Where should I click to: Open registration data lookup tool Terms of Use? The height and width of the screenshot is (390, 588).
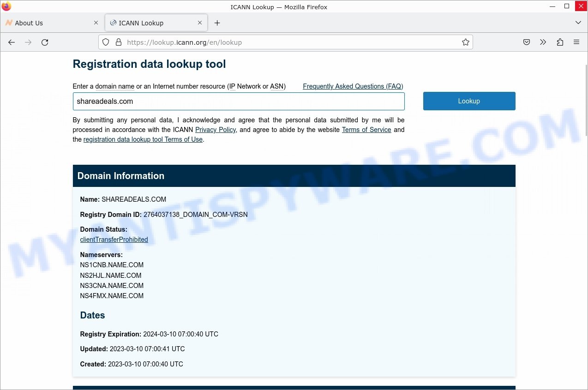point(143,139)
